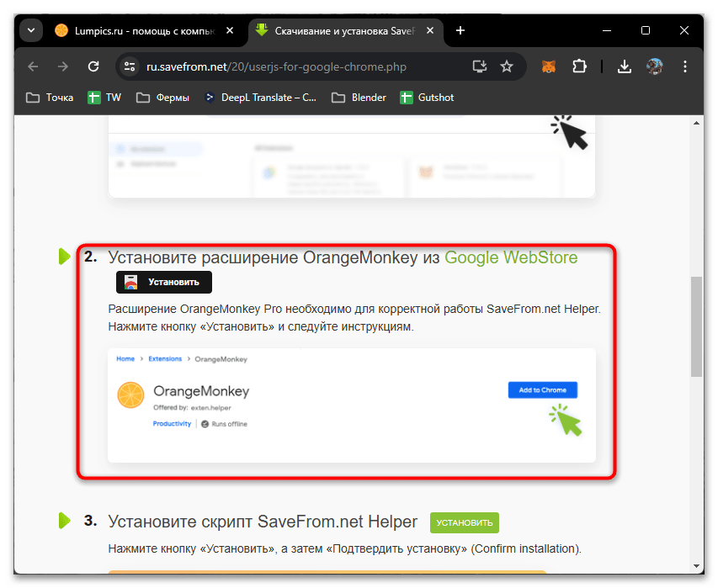Click the install app icon in address bar

pos(479,66)
